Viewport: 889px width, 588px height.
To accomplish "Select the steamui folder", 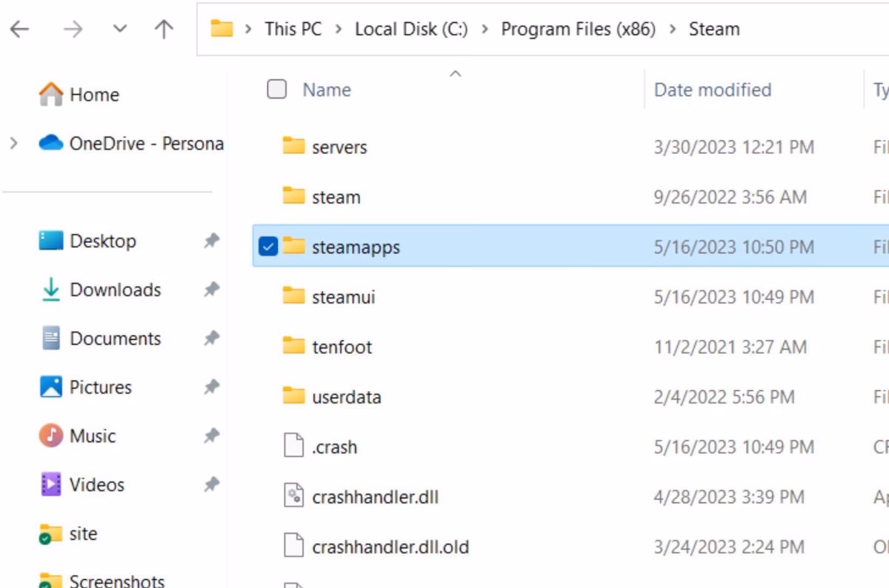I will coord(344,297).
